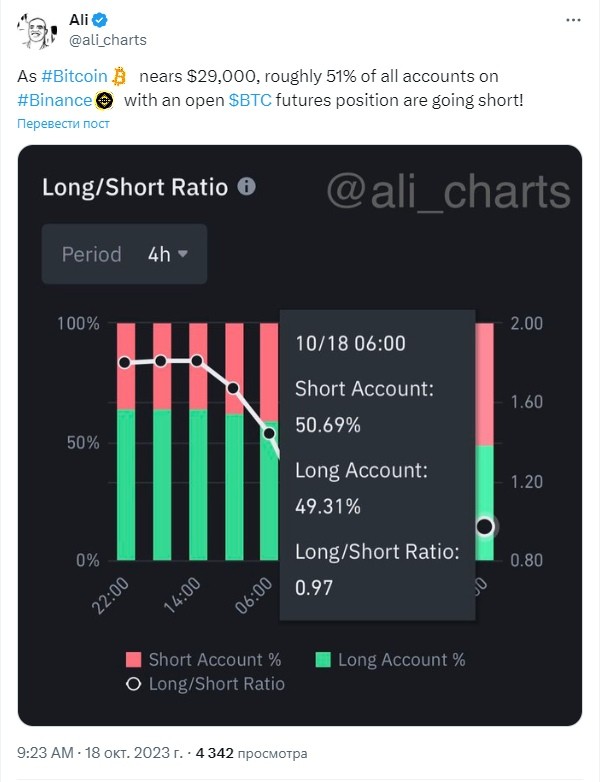Toggle Long Account % legend series
This screenshot has width=601, height=782.
pyautogui.click(x=391, y=660)
